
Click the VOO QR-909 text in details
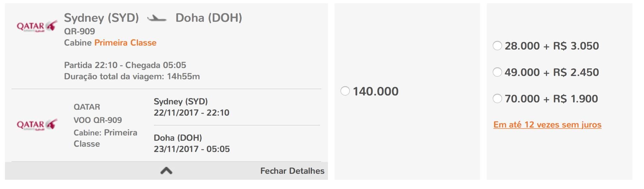point(98,120)
